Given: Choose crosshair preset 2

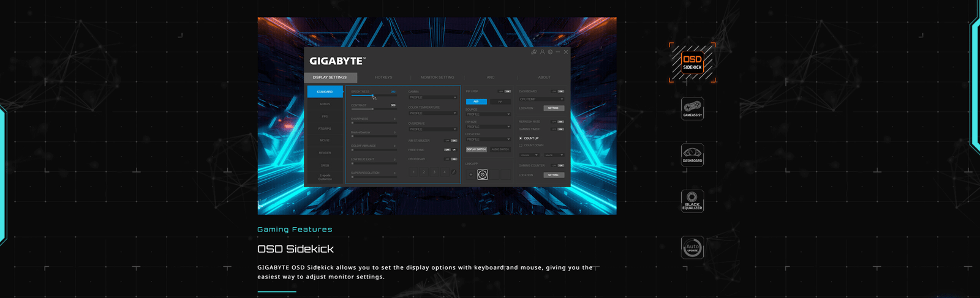Looking at the screenshot, I should click(424, 172).
